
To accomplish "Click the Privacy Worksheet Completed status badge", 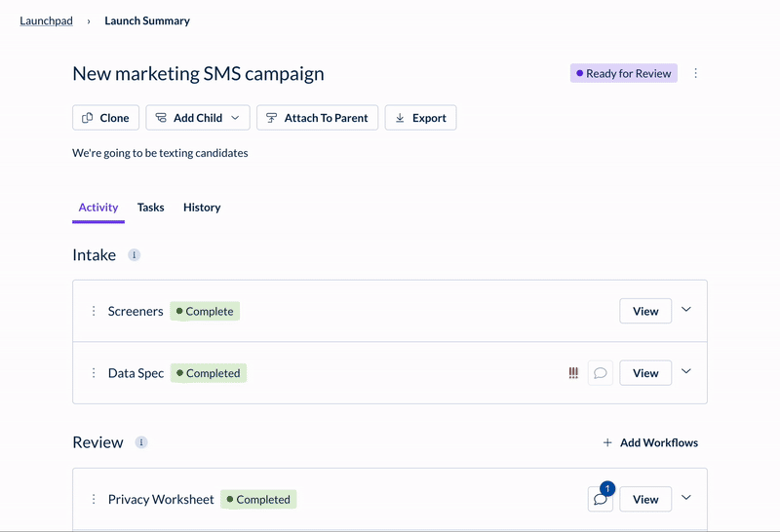I will point(258,499).
